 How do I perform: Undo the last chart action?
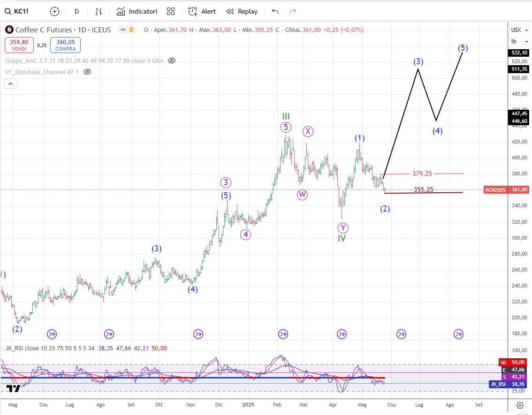tap(275, 11)
